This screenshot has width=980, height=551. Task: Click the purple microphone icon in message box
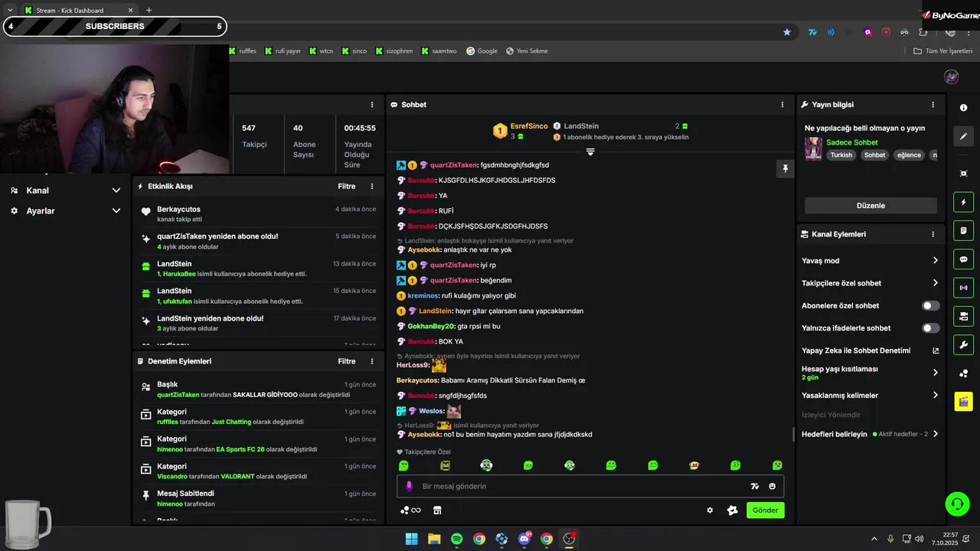point(409,486)
